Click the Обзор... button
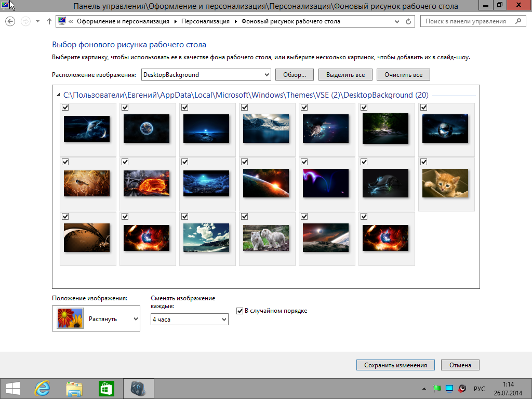This screenshot has width=532, height=399. point(294,75)
